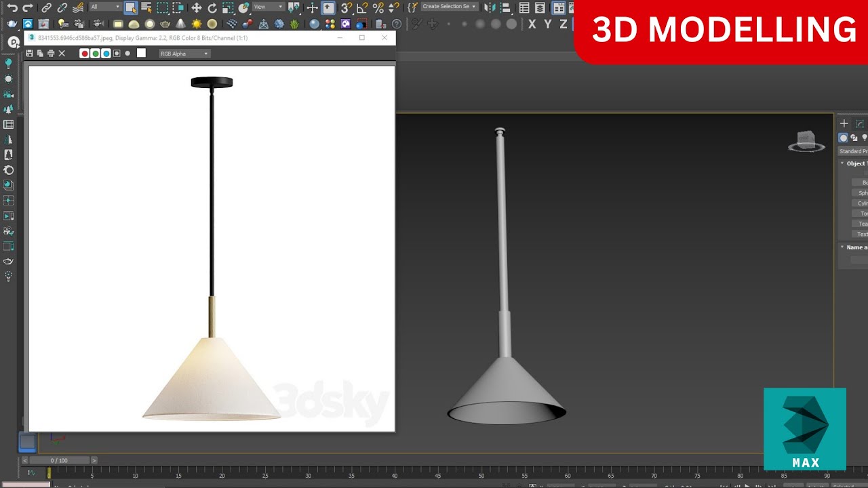Open the Modify tab in command panel
868x488 pixels.
coord(860,123)
